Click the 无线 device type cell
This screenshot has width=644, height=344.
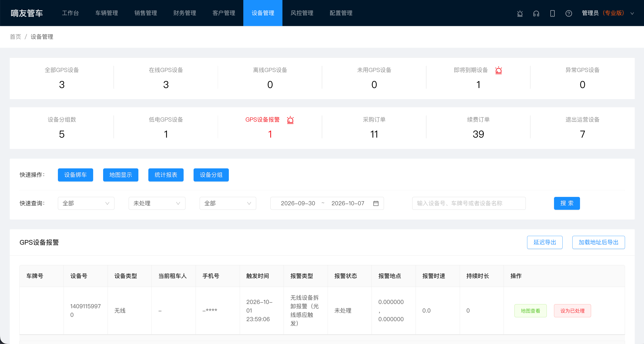130,311
